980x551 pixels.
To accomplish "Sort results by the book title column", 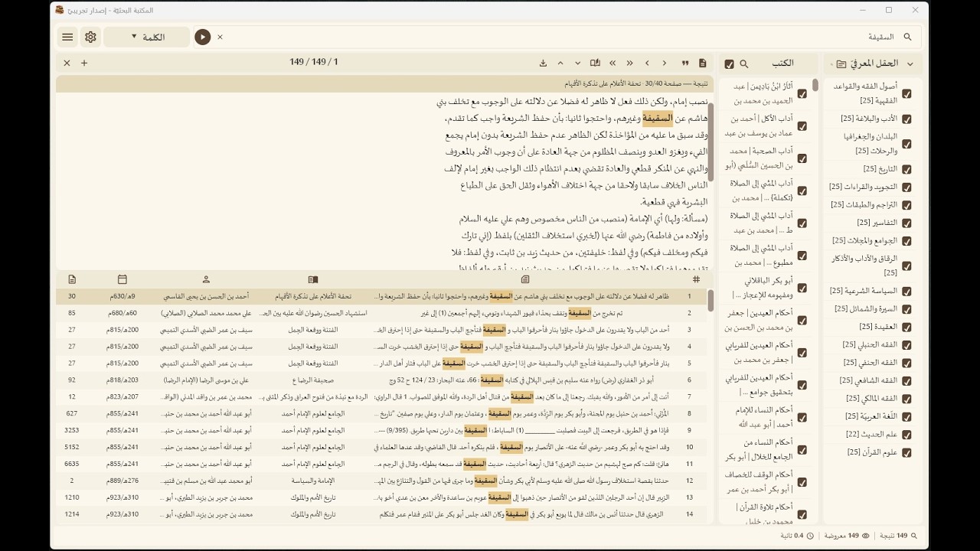I will [x=312, y=279].
